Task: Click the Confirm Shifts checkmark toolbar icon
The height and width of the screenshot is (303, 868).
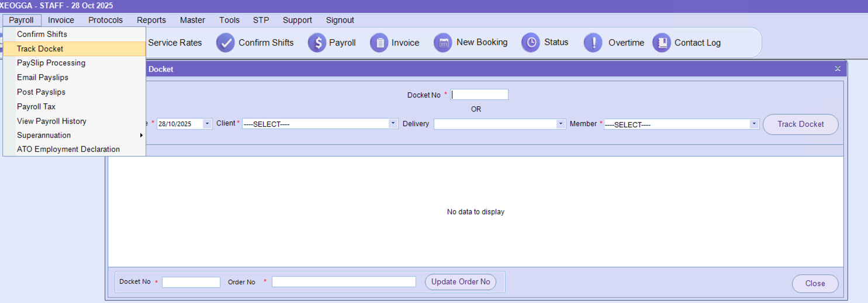Action: pos(226,43)
